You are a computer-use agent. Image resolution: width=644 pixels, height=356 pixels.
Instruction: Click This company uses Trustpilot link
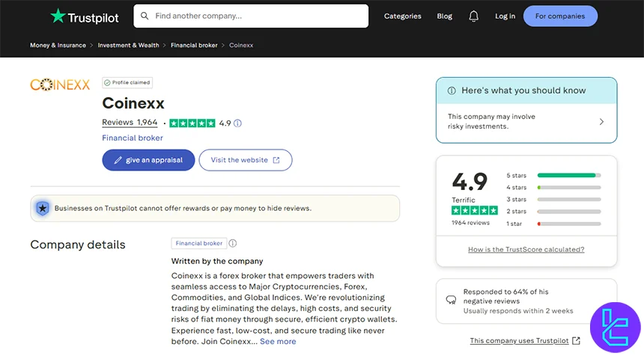[519, 341]
